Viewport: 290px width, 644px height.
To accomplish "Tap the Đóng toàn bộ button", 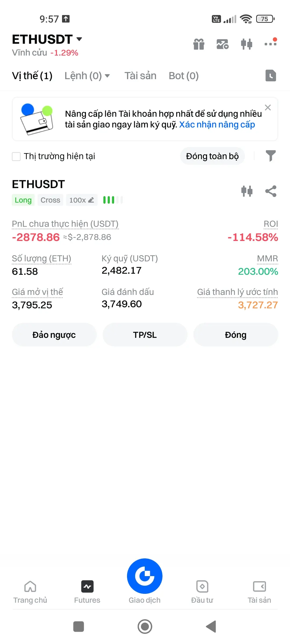I will coord(212,156).
